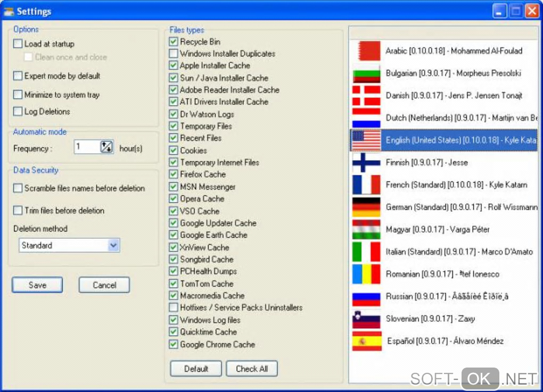Uncheck Temporary Internet Files
The width and height of the screenshot is (543, 392).
coord(174,162)
